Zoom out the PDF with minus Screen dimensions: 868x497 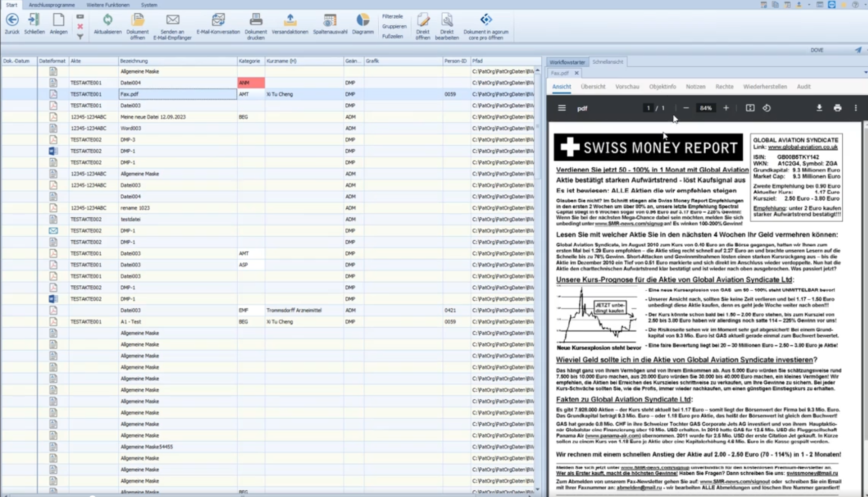[x=686, y=108]
